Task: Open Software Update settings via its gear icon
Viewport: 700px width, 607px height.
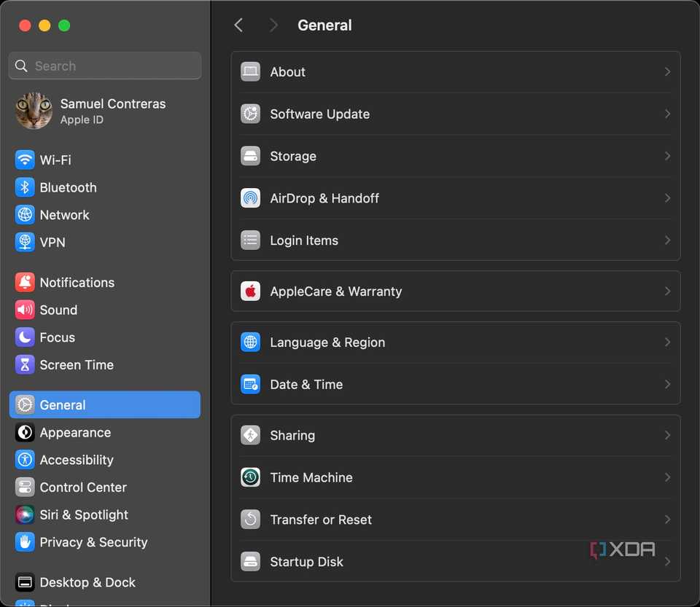Action: point(250,114)
